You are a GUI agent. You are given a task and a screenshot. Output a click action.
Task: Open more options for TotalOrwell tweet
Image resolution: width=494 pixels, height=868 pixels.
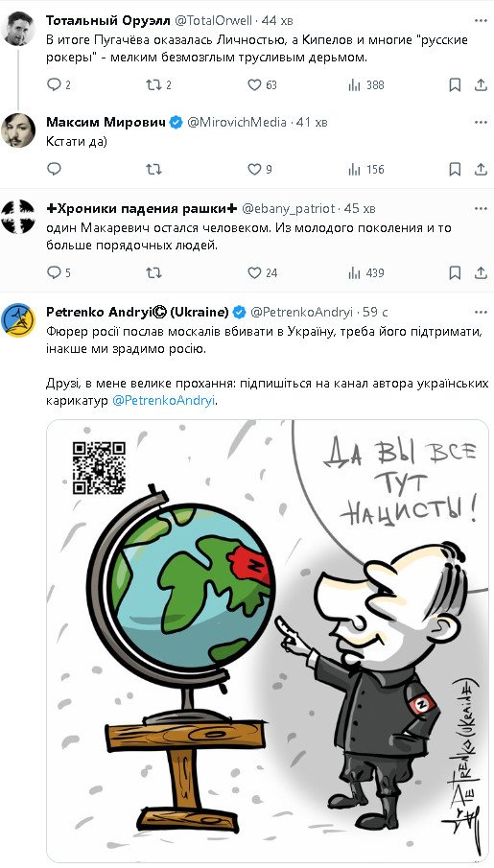coord(481,20)
